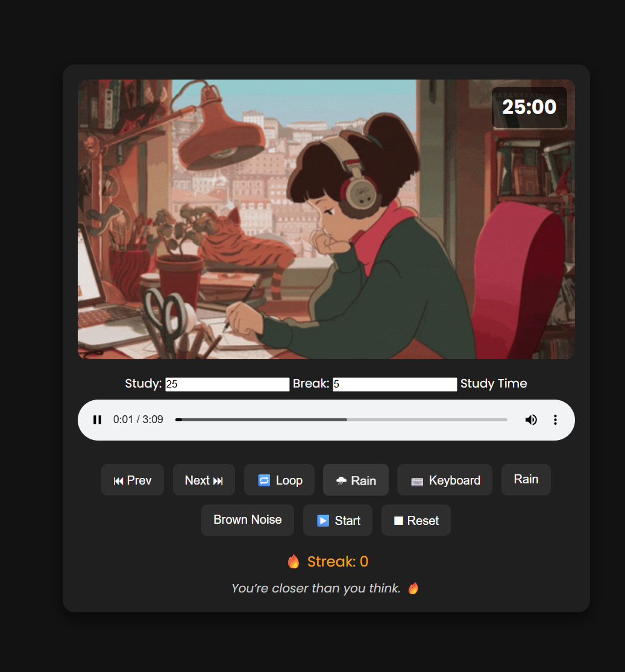The image size is (625, 672).
Task: Enable Brown Noise sound
Action: click(x=248, y=520)
